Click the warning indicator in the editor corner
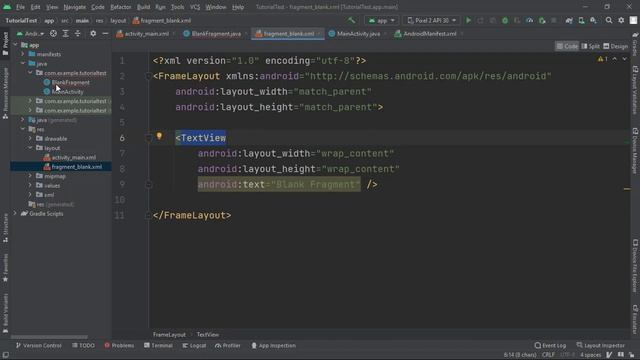Image resolution: width=640 pixels, height=360 pixels. (x=603, y=59)
